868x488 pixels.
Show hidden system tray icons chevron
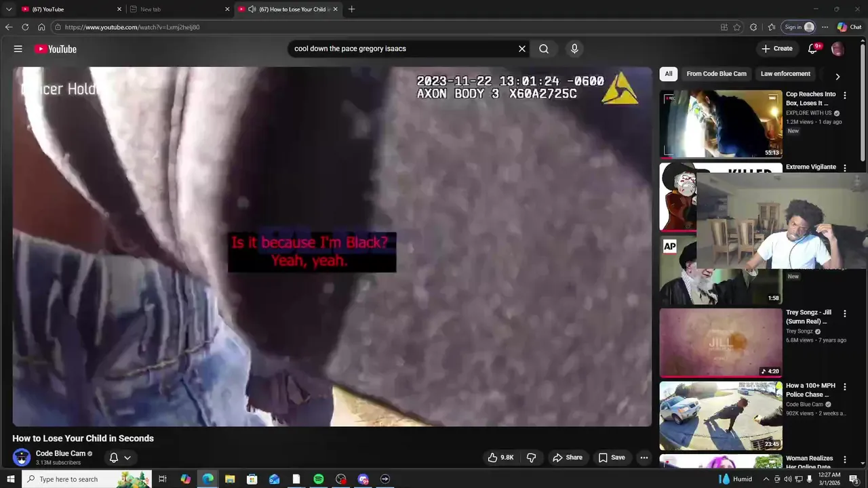(x=766, y=479)
